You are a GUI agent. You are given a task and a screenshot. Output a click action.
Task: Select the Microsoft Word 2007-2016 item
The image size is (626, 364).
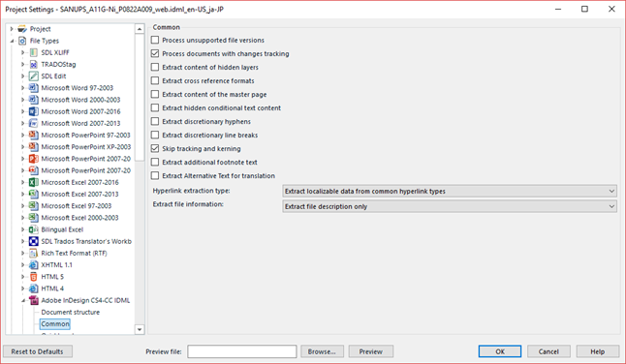click(80, 111)
